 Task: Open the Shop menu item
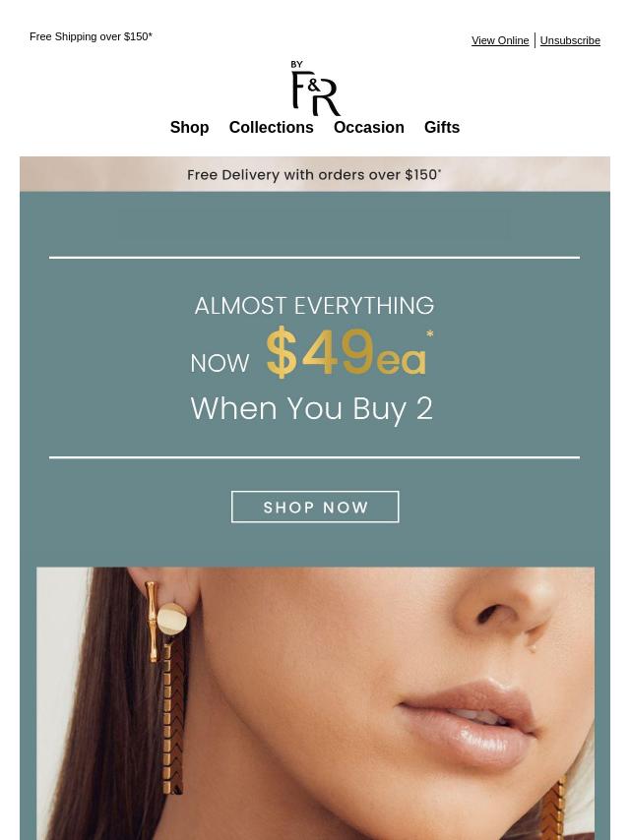[189, 128]
